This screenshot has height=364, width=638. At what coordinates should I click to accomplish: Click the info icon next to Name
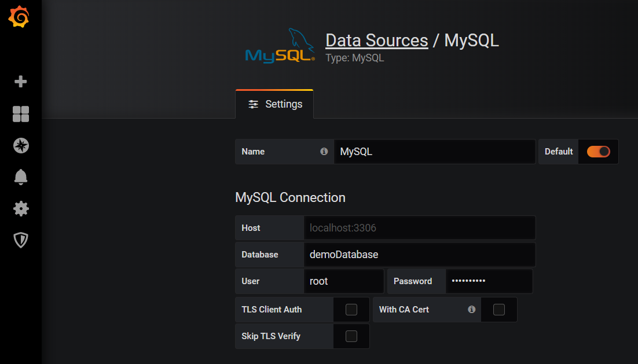[x=324, y=151]
